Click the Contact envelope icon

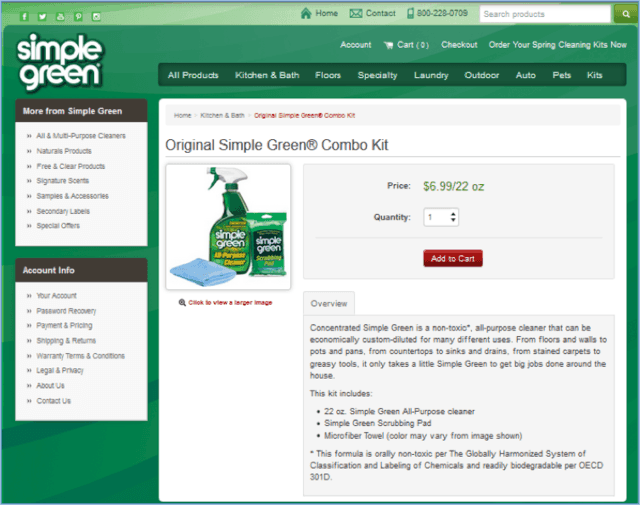coord(356,13)
